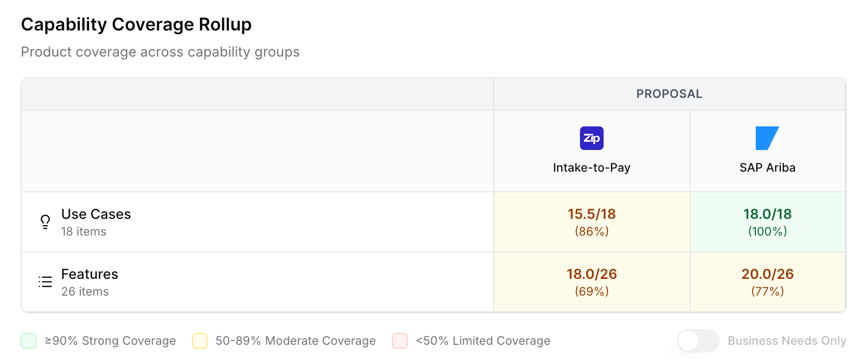
Task: Click the Business Needs Only label
Action: tap(787, 341)
